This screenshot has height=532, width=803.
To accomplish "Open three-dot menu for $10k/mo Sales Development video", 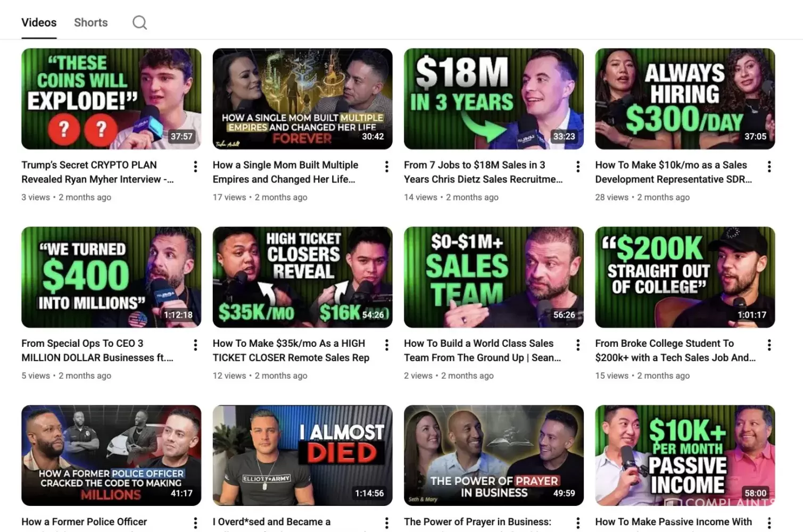I will 769,167.
